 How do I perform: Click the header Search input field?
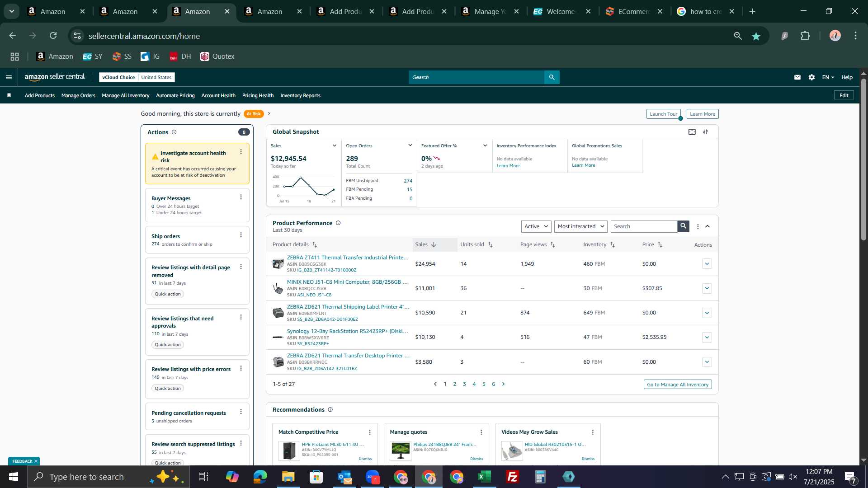[x=476, y=77]
